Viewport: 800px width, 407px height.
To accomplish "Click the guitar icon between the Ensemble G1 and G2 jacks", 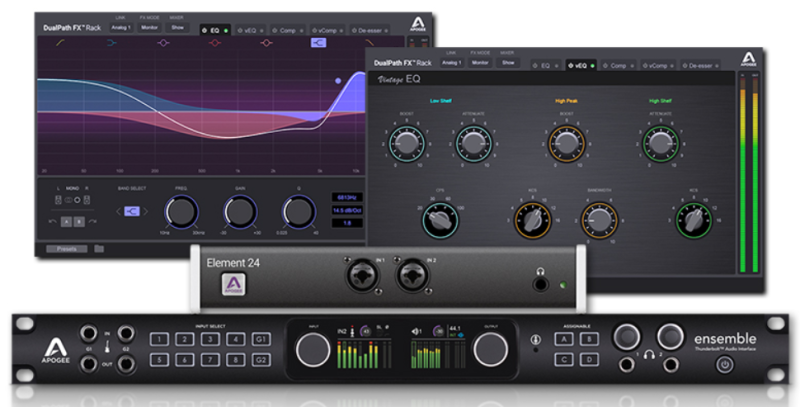I will (108, 349).
